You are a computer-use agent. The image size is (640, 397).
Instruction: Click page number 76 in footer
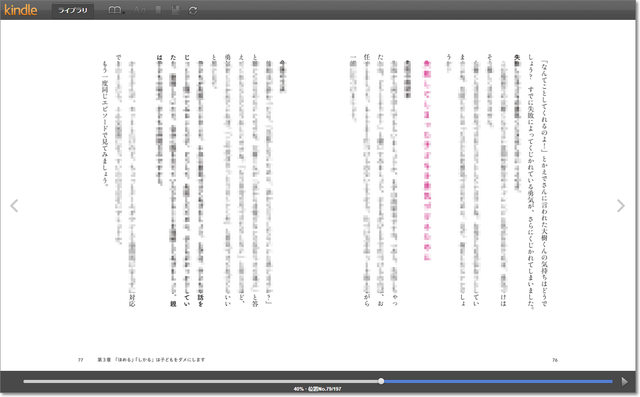pos(555,360)
